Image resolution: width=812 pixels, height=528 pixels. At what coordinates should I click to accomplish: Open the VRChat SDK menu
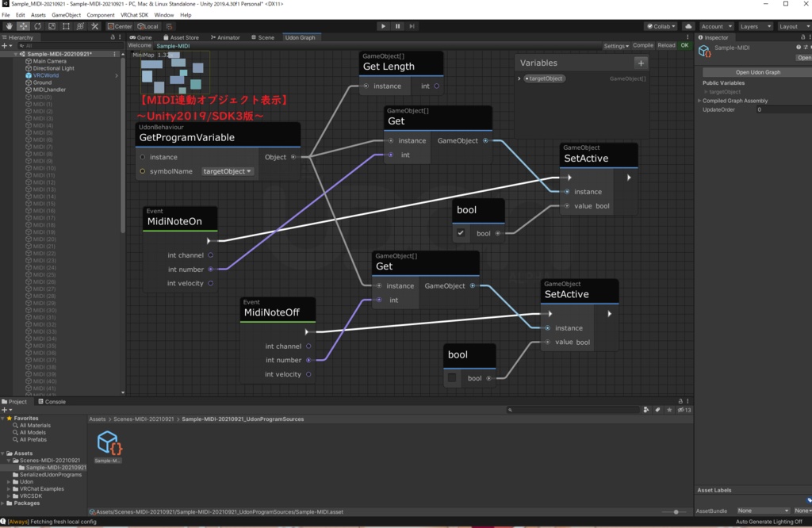coord(135,15)
